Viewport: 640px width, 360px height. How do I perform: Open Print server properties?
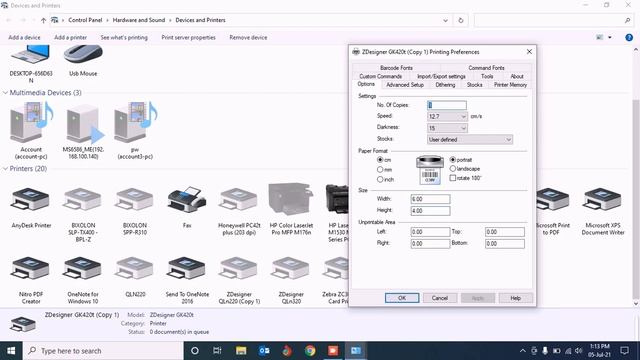(188, 38)
